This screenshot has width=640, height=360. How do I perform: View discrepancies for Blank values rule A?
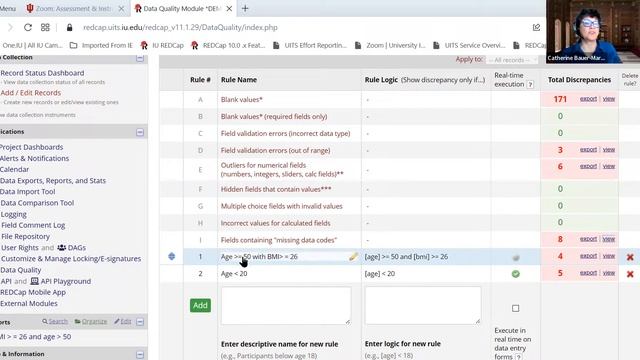pyautogui.click(x=609, y=99)
